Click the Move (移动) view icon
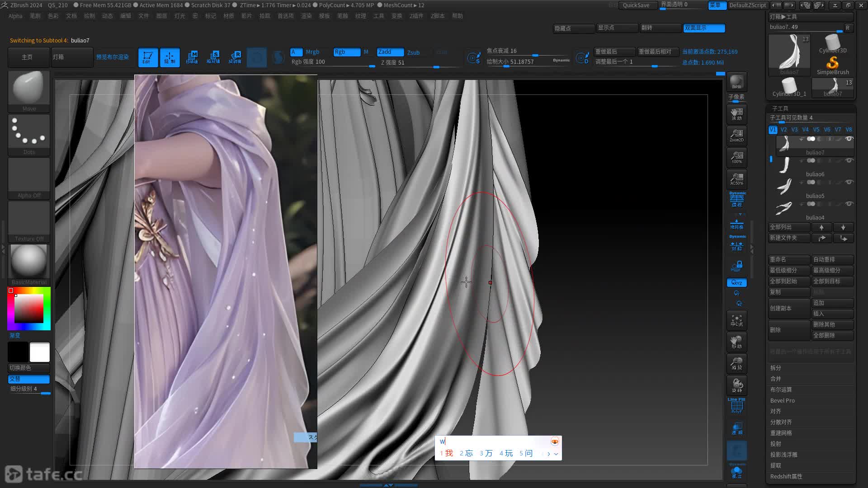 tap(736, 342)
